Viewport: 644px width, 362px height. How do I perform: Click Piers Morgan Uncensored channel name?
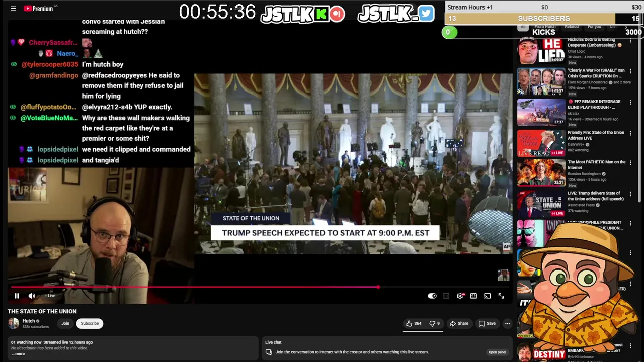pyautogui.click(x=588, y=82)
